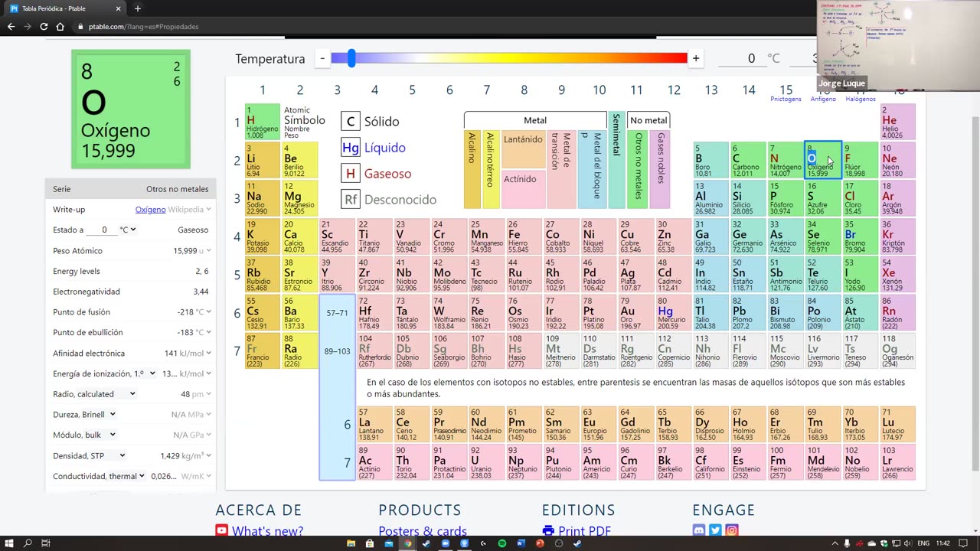Image resolution: width=980 pixels, height=551 pixels.
Task: Open a new browser tab
Action: click(x=138, y=8)
